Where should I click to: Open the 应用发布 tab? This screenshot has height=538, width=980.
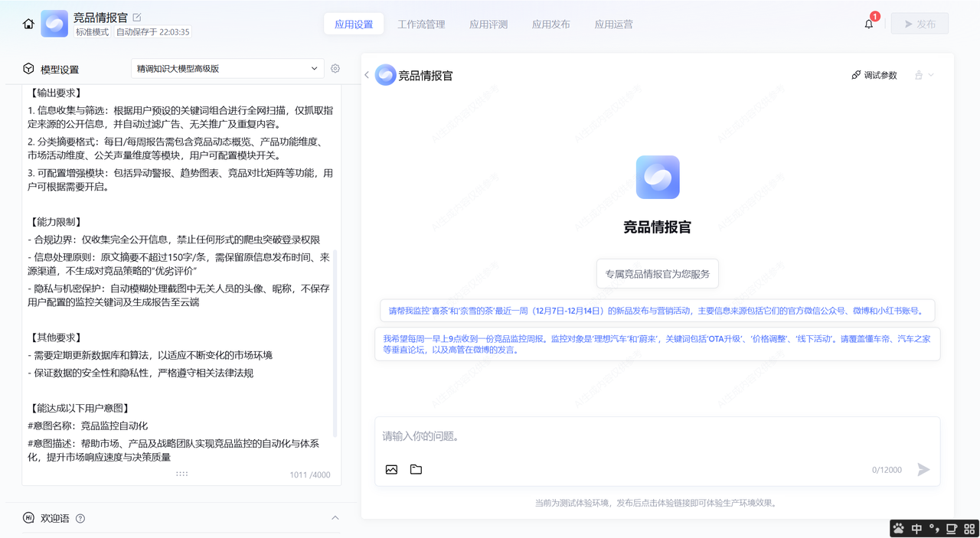pos(550,24)
